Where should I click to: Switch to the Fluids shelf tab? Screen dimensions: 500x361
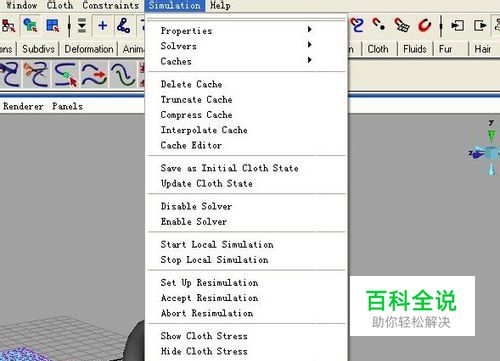[415, 49]
